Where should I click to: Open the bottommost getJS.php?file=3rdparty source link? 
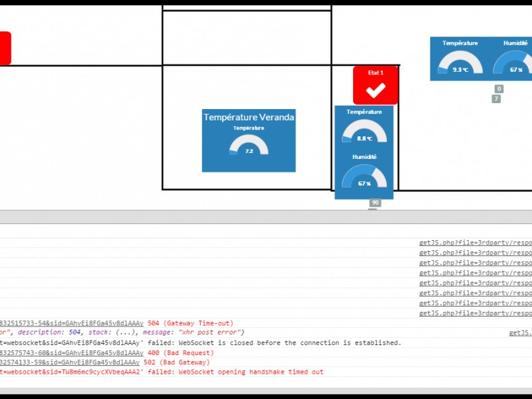pos(475,313)
